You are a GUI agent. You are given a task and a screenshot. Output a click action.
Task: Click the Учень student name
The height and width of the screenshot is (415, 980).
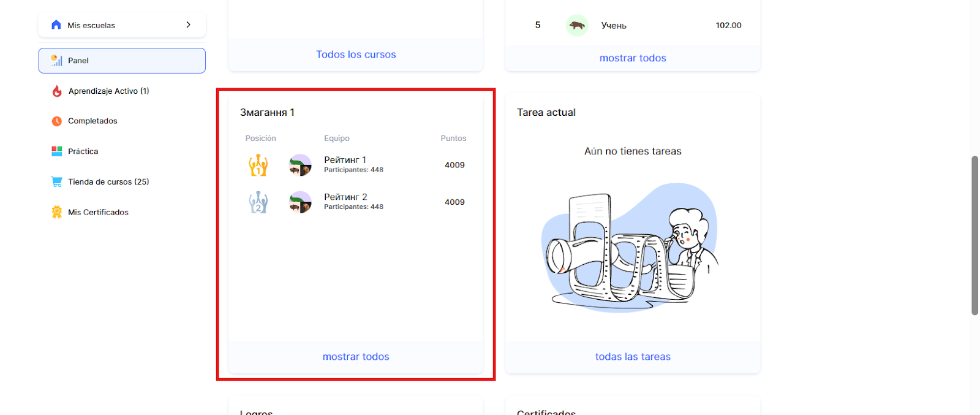coord(614,25)
